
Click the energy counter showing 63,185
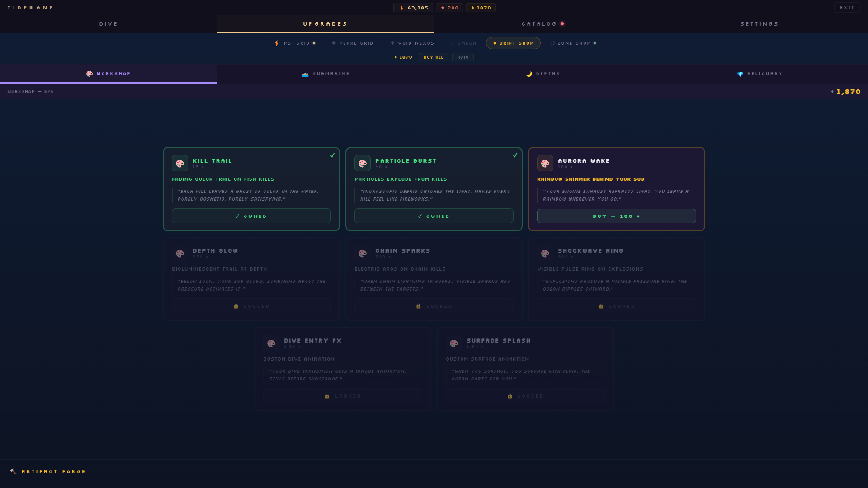click(413, 8)
